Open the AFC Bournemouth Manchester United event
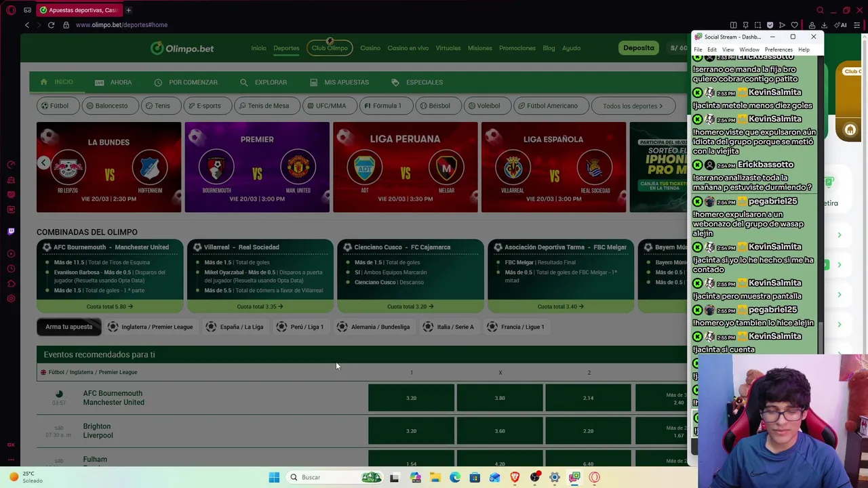Image resolution: width=868 pixels, height=488 pixels. 113,398
